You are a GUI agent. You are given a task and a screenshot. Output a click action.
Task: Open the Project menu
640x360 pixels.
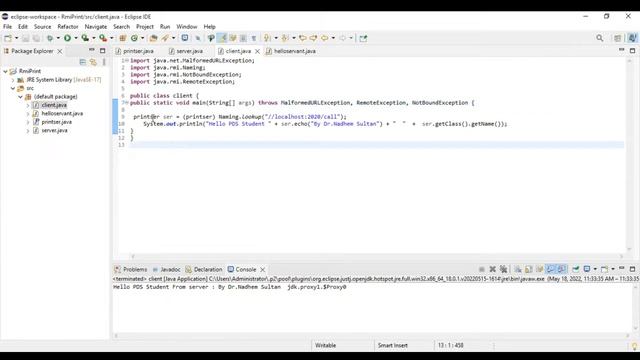[x=145, y=27]
